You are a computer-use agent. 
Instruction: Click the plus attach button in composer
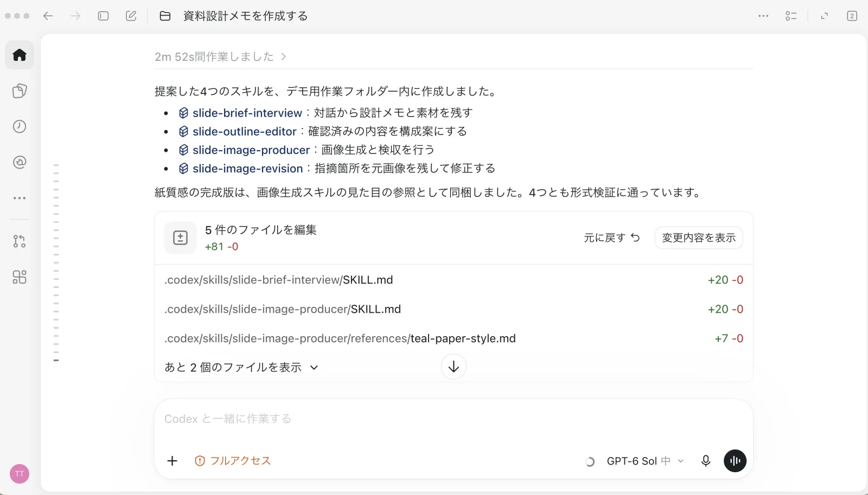click(x=172, y=461)
